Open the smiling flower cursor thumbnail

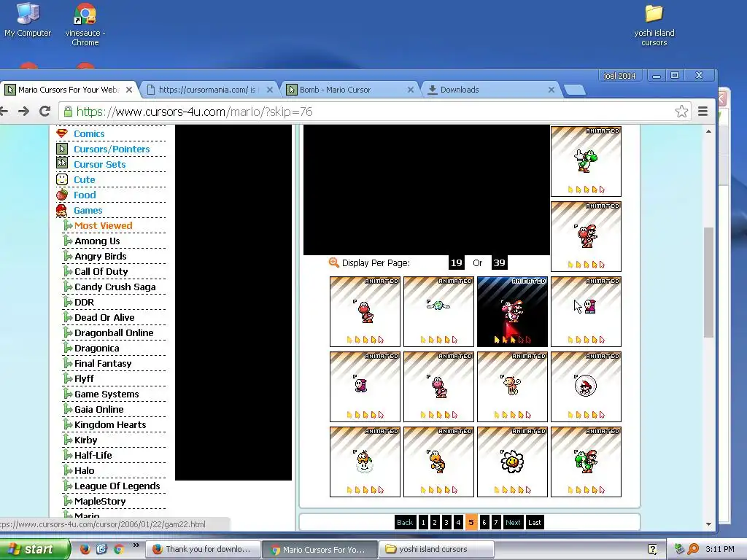[512, 462]
